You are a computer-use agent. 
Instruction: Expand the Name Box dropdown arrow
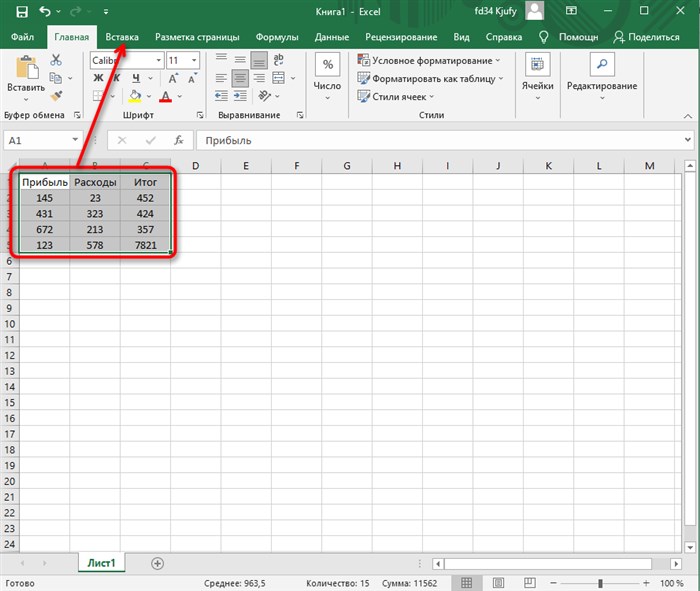click(75, 140)
